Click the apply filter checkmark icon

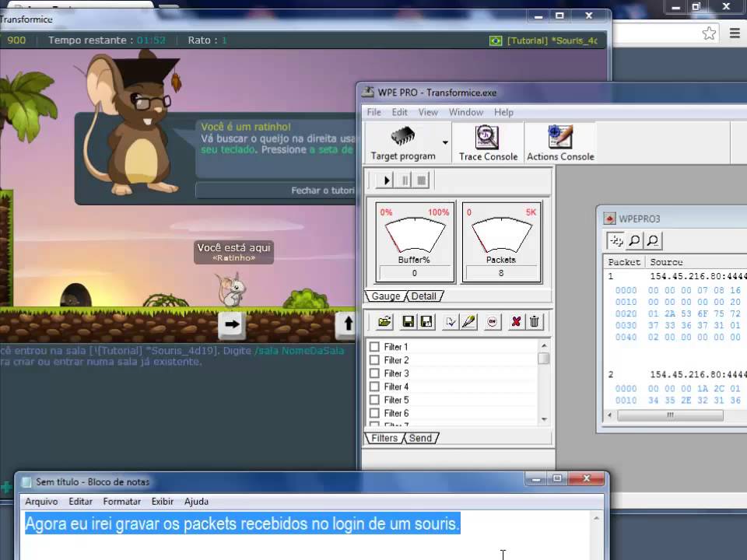point(451,322)
